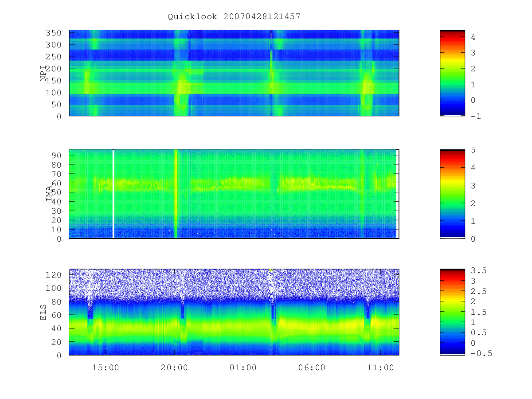
Task: Click the yellow vertical stripe in IMA panel
Action: tap(176, 194)
